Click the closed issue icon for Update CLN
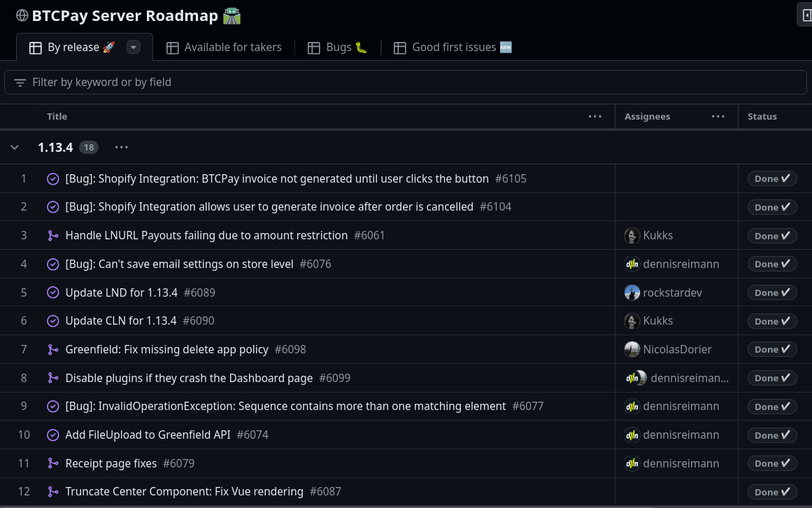The height and width of the screenshot is (508, 812). pyautogui.click(x=53, y=321)
